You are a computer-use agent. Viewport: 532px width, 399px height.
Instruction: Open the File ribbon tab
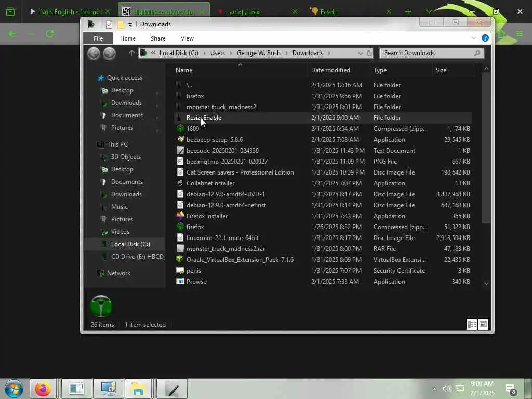[98, 38]
